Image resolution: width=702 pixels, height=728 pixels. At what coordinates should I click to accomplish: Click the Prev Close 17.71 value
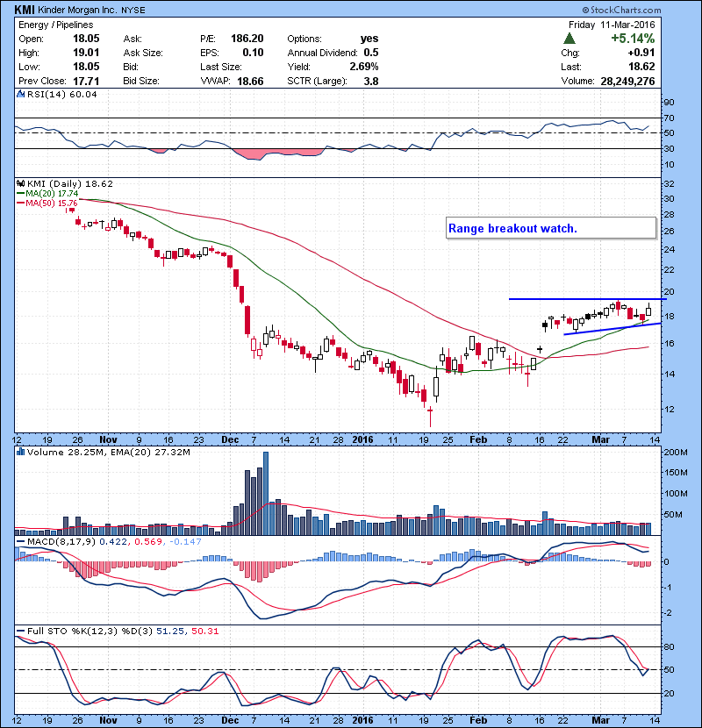[x=86, y=81]
